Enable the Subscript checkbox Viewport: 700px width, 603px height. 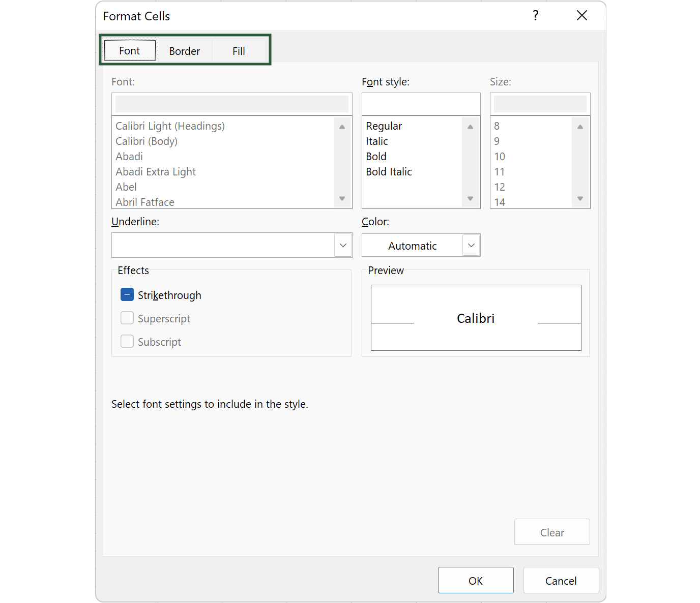[127, 341]
